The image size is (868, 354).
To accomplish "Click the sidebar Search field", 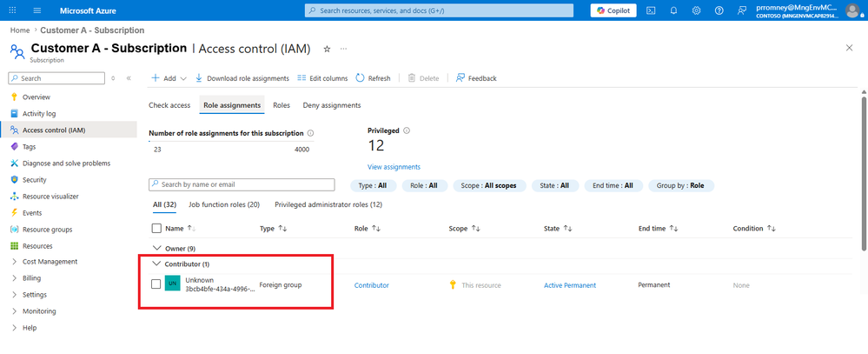I will [x=56, y=78].
